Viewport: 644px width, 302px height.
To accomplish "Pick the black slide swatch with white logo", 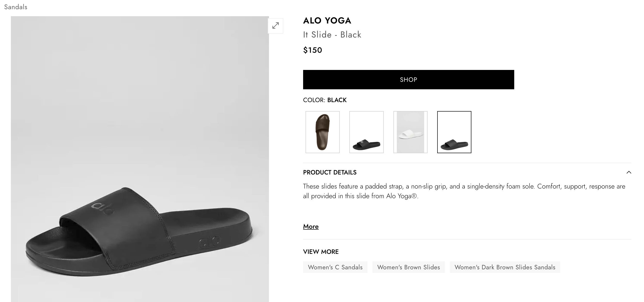I will tap(366, 132).
